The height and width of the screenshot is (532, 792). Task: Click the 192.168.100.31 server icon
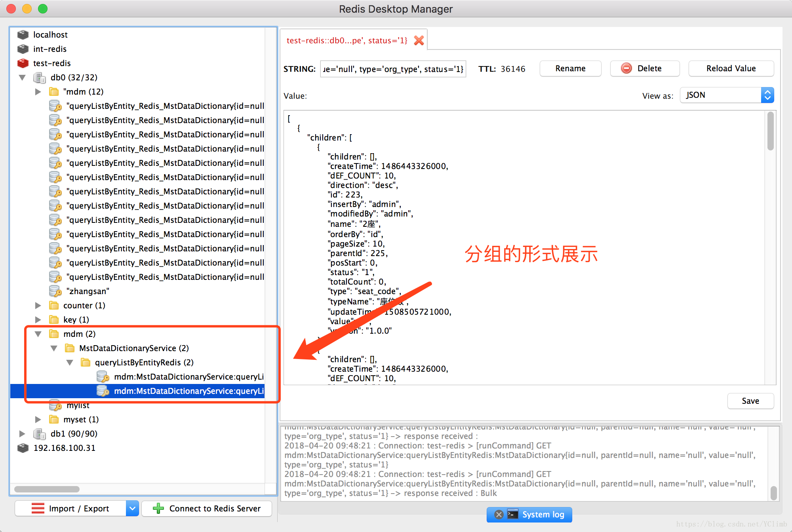point(23,448)
